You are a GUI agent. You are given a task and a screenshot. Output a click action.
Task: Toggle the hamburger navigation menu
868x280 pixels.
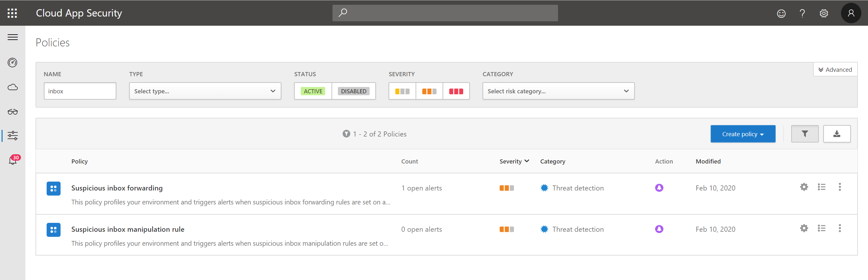(13, 37)
